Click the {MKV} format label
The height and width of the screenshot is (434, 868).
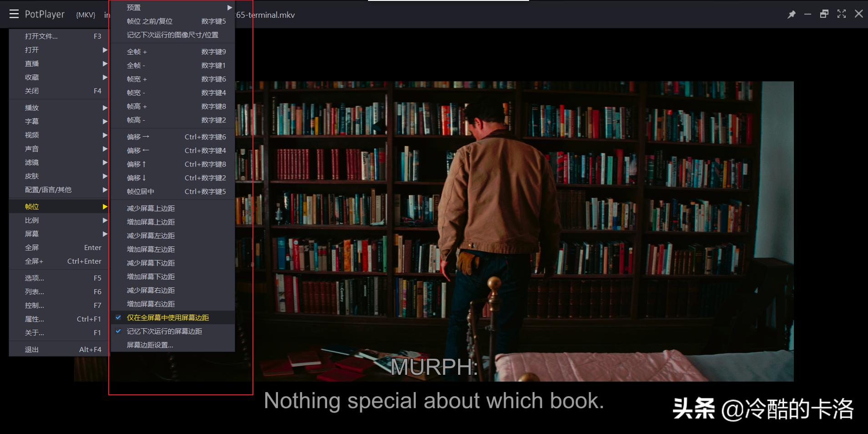pyautogui.click(x=86, y=15)
